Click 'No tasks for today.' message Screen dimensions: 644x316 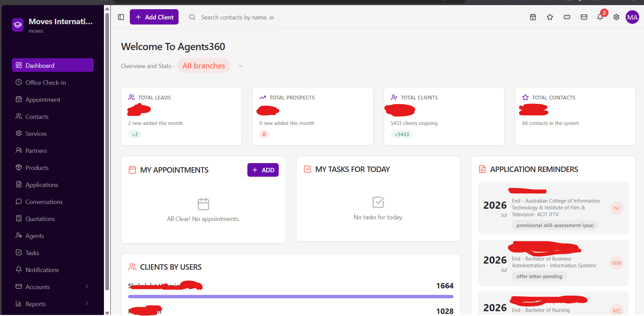tap(378, 217)
